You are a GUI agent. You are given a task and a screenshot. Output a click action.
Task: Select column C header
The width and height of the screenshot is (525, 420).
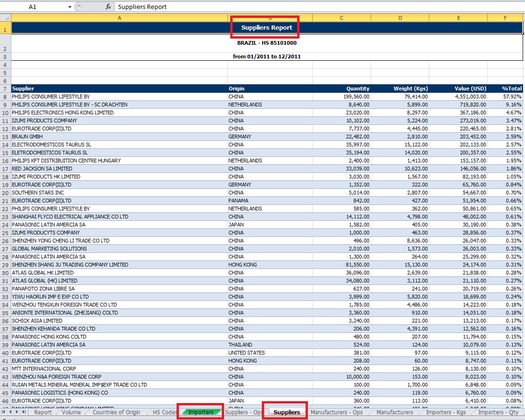[341, 18]
